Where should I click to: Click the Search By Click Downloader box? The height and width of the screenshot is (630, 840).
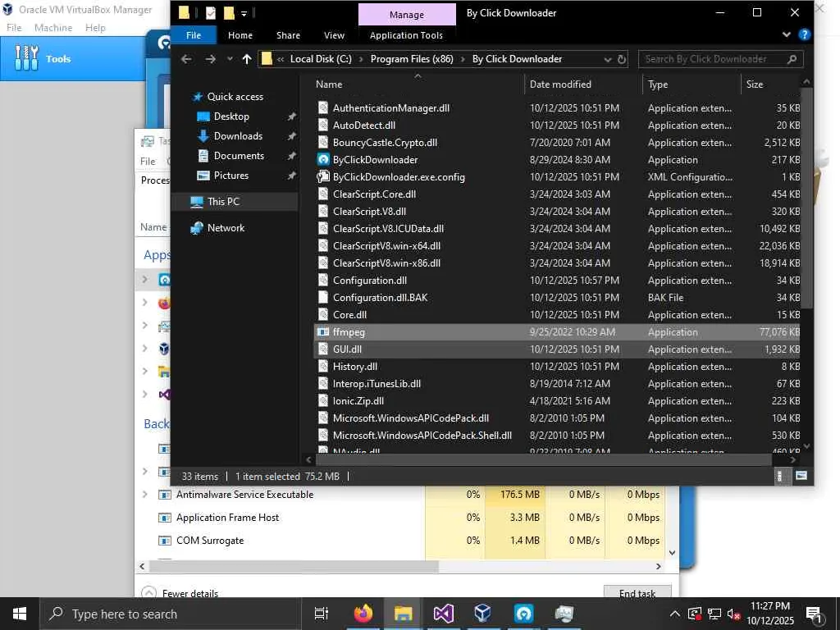click(720, 59)
